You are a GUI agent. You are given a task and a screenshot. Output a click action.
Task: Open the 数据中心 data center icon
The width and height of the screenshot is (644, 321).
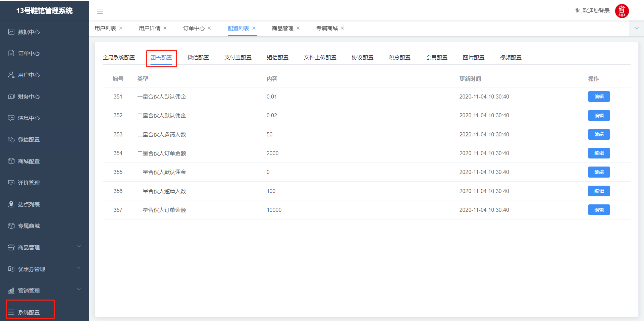pos(11,32)
